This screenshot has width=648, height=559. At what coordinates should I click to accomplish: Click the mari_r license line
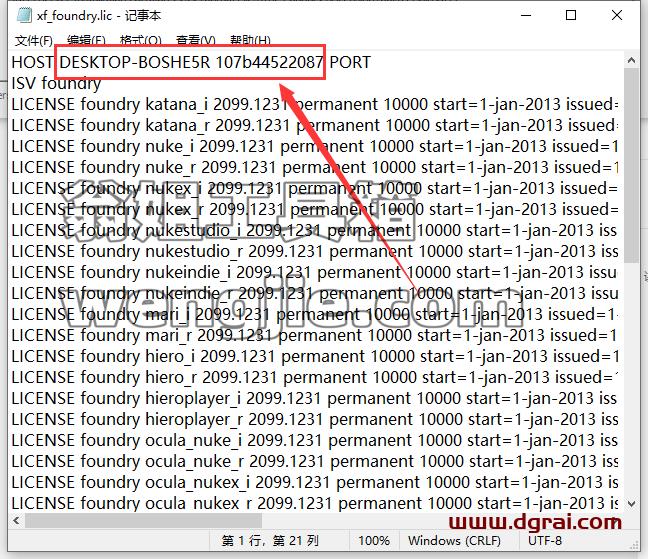point(315,336)
